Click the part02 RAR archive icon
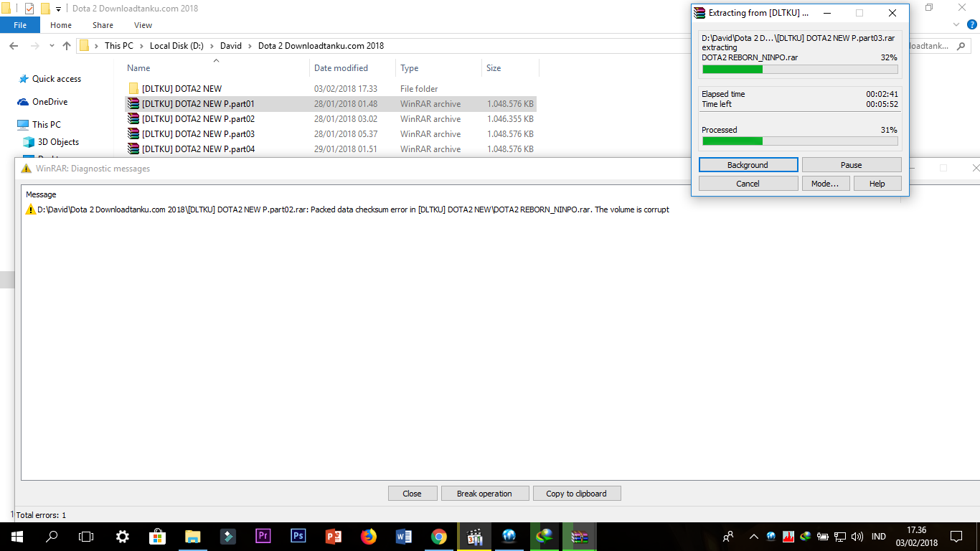980x551 pixels. [133, 119]
